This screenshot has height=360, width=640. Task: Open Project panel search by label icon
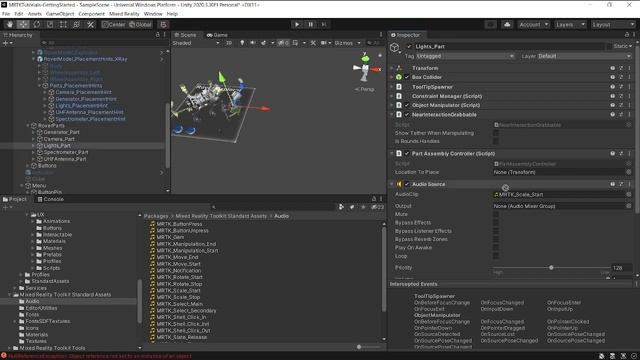click(352, 207)
